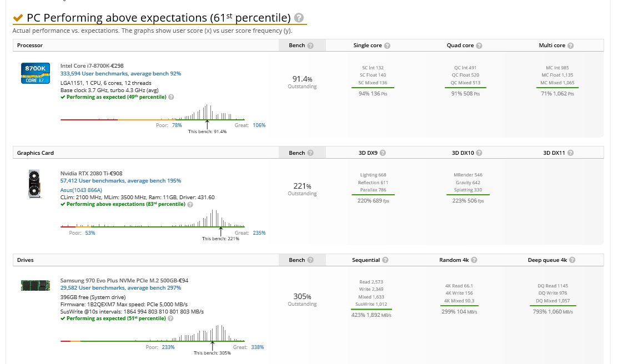Click Random 4k help question mark
Viewport: 623px width, 364px height.
[474, 260]
